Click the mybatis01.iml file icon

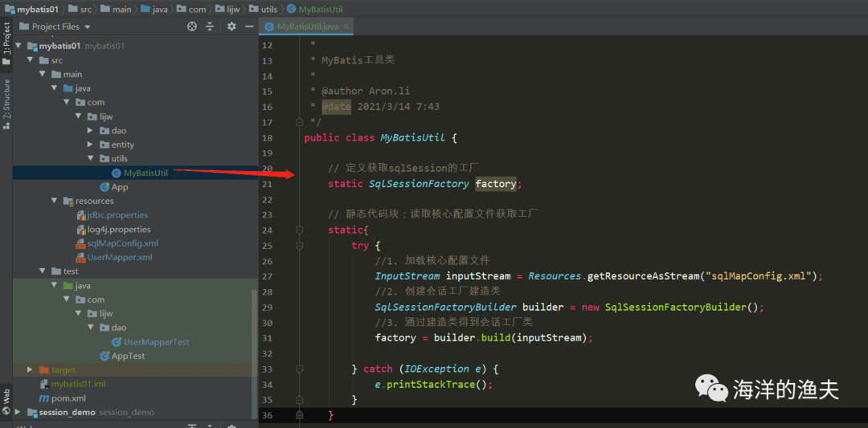44,384
